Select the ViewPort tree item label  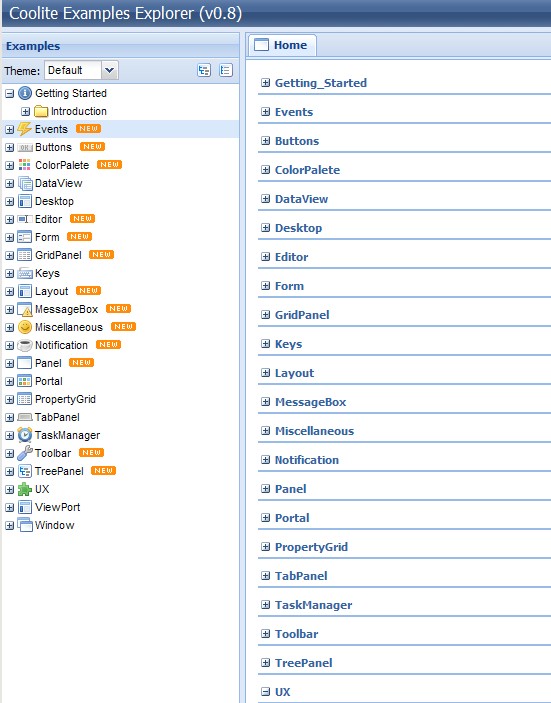tap(57, 507)
